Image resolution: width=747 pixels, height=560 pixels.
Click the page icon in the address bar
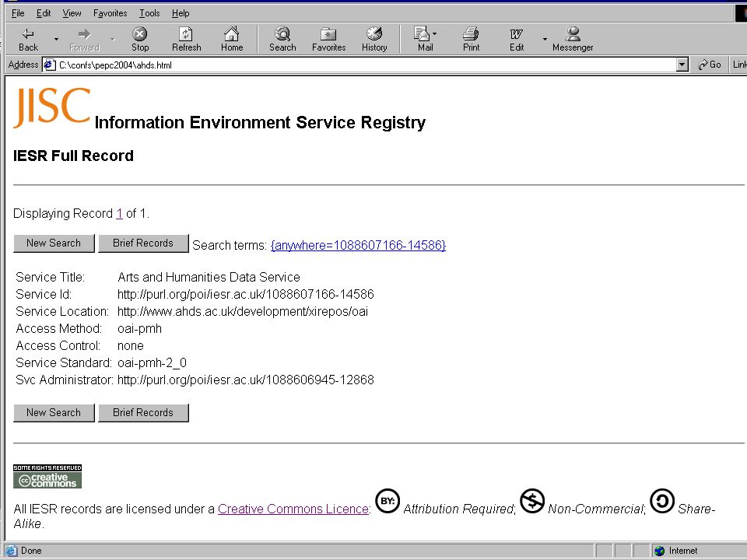click(x=49, y=65)
